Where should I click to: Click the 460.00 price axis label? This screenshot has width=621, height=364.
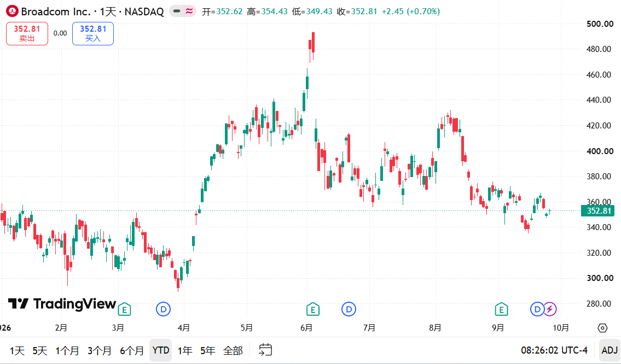point(599,74)
